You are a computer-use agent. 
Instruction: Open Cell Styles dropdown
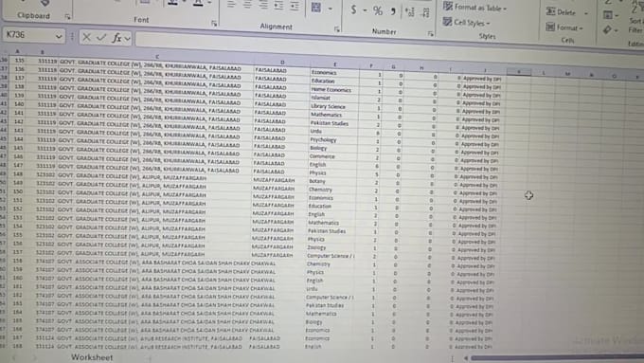(467, 22)
